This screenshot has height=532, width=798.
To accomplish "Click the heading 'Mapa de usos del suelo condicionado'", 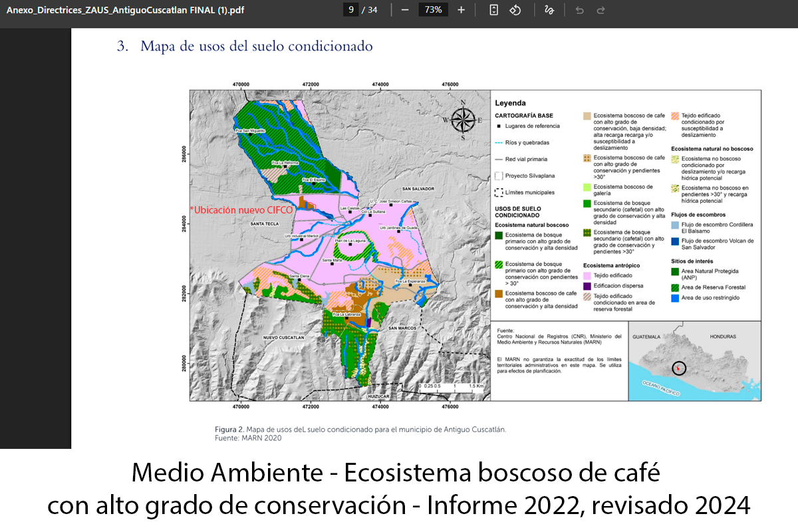I will click(x=257, y=47).
